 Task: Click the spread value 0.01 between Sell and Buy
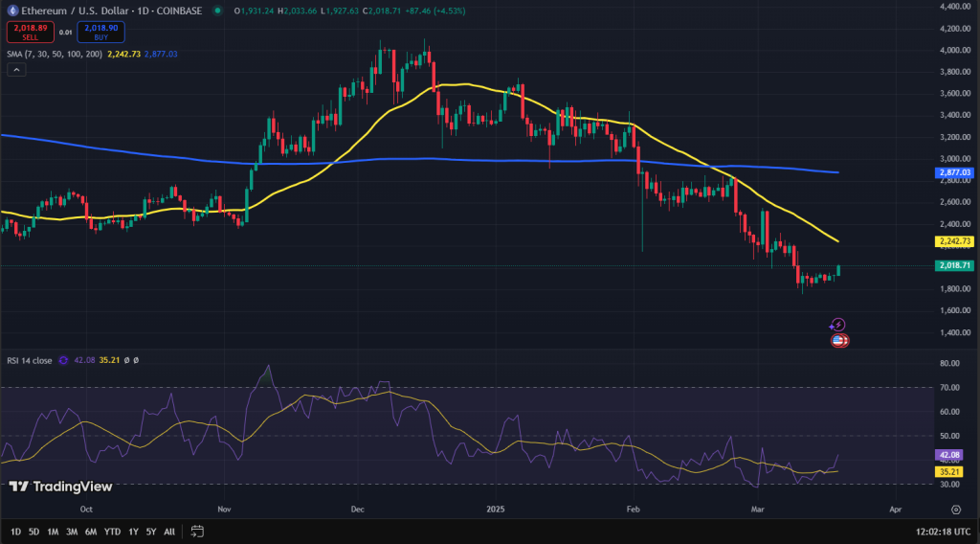click(66, 33)
